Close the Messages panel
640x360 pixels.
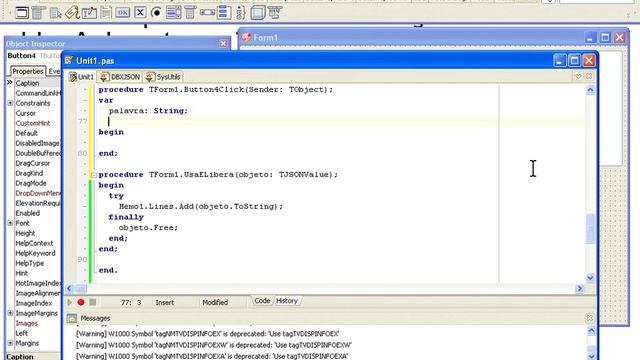[589, 318]
